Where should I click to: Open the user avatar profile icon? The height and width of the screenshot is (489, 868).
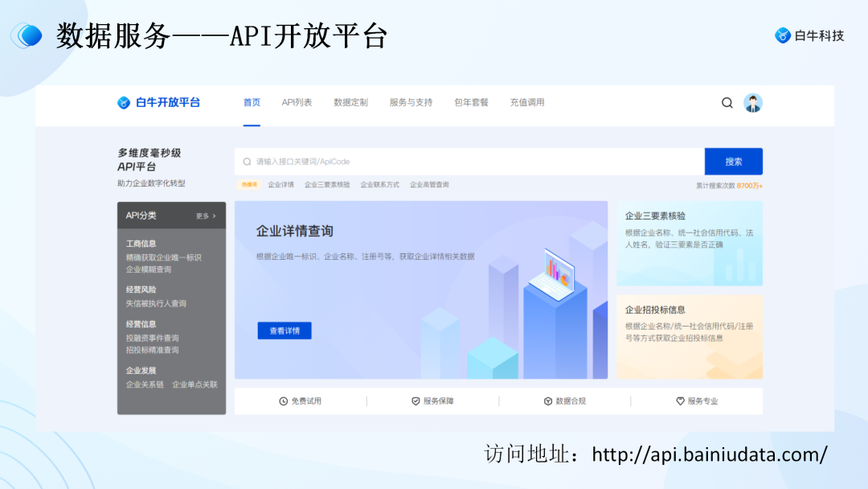[753, 103]
